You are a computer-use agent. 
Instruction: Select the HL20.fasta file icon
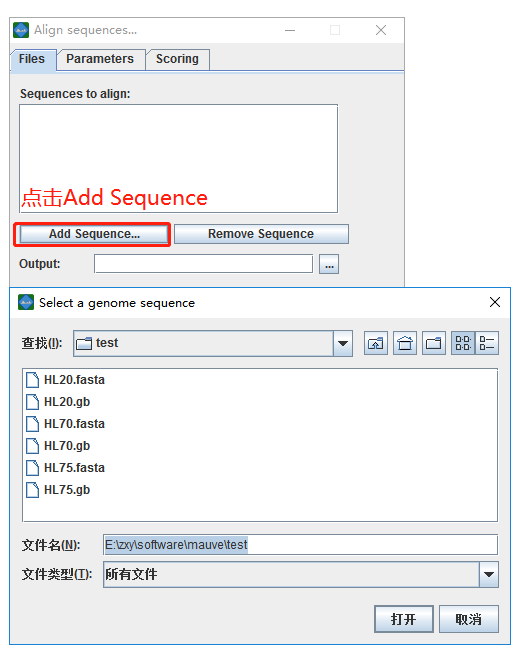32,380
